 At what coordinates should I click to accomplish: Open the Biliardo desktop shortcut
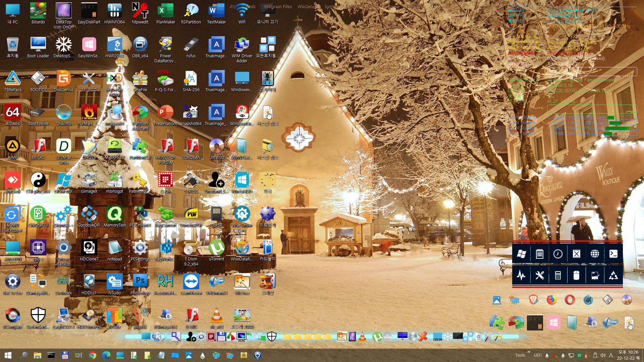pyautogui.click(x=38, y=13)
